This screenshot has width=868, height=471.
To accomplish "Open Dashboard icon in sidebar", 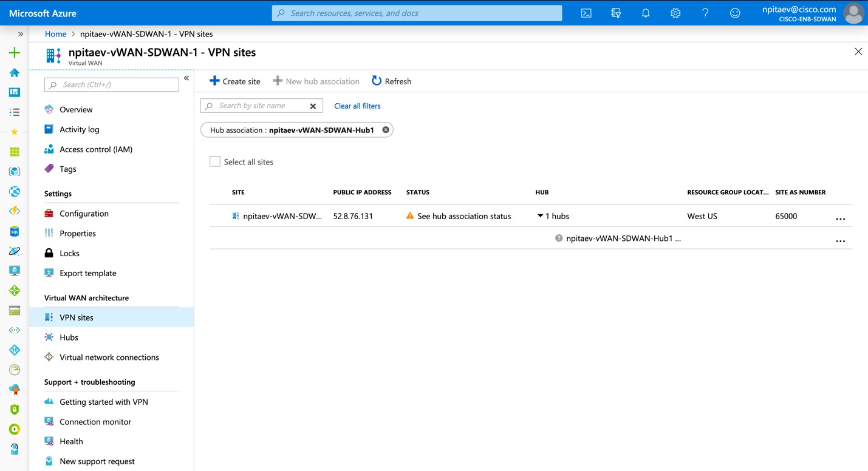I will point(15,92).
